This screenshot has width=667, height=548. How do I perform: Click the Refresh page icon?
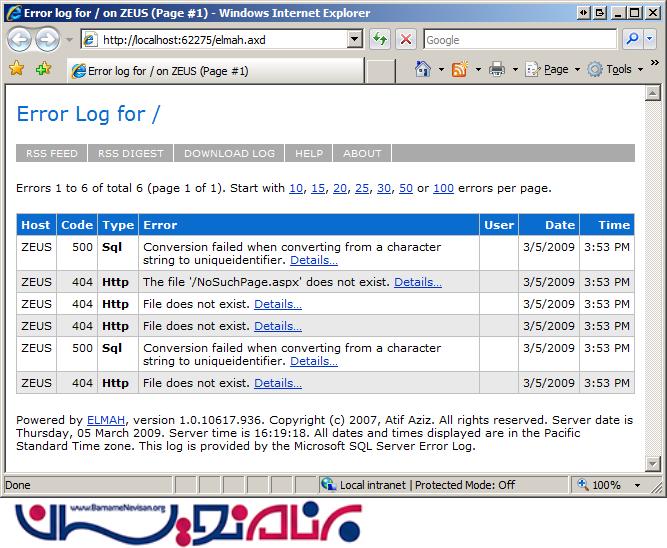point(380,40)
